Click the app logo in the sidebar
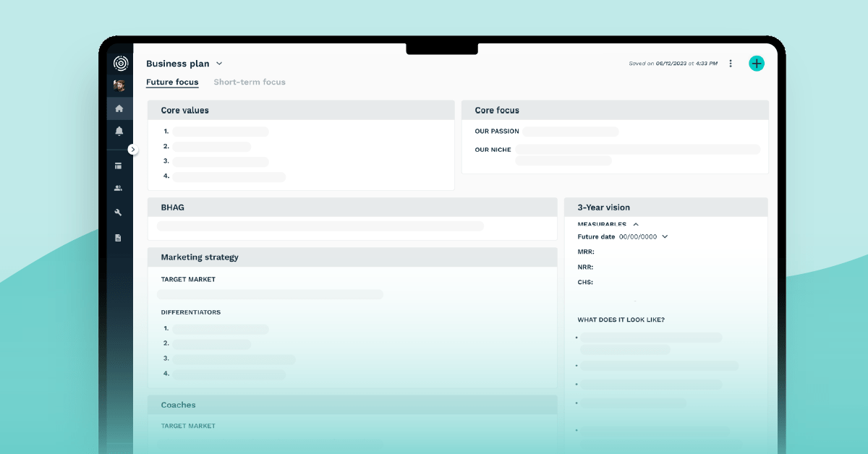Viewport: 868px width, 454px height. click(x=120, y=64)
